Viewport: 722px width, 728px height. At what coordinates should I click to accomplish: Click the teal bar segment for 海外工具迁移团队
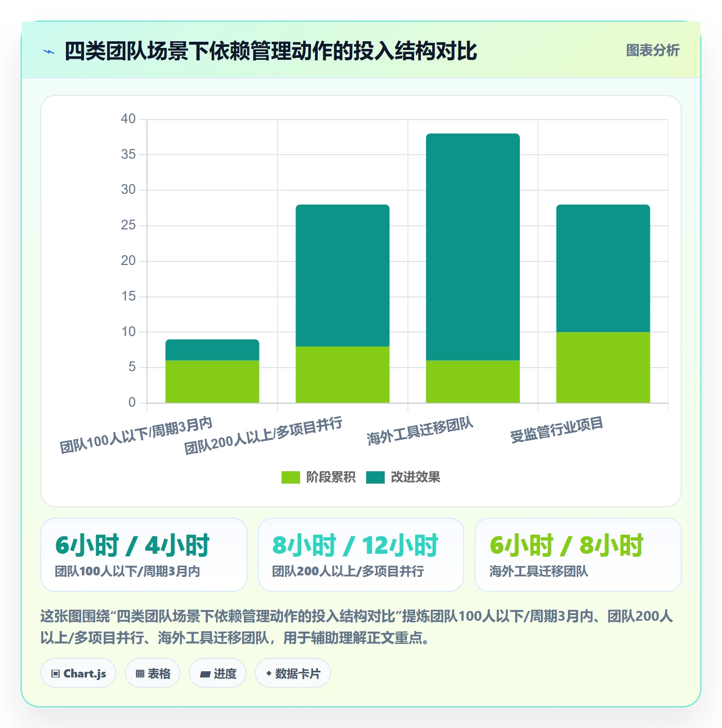[473, 247]
